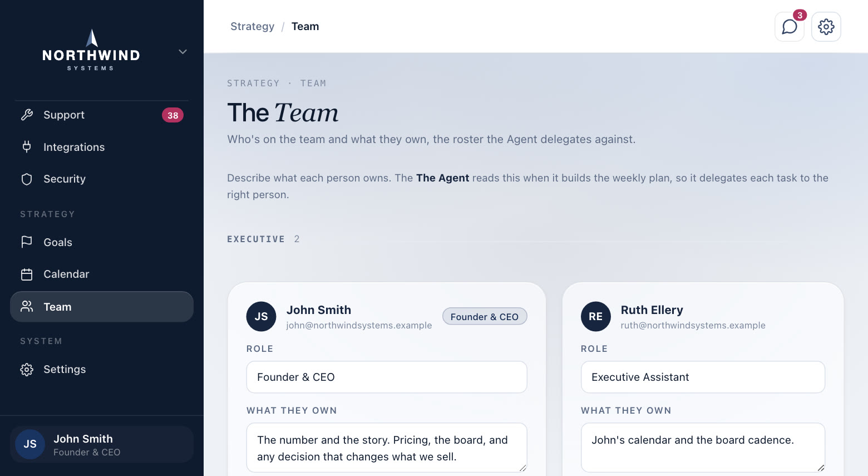
Task: Click the Northwind Systems logo
Action: tap(91, 50)
